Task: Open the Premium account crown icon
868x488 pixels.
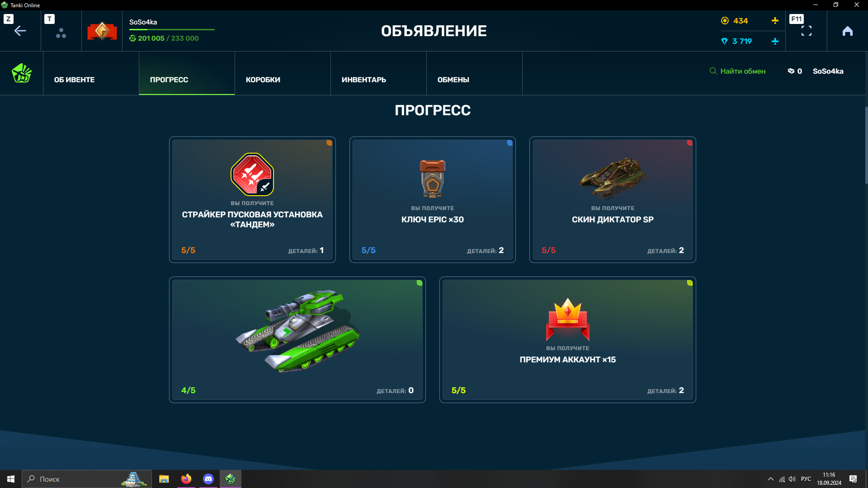Action: pos(568,319)
